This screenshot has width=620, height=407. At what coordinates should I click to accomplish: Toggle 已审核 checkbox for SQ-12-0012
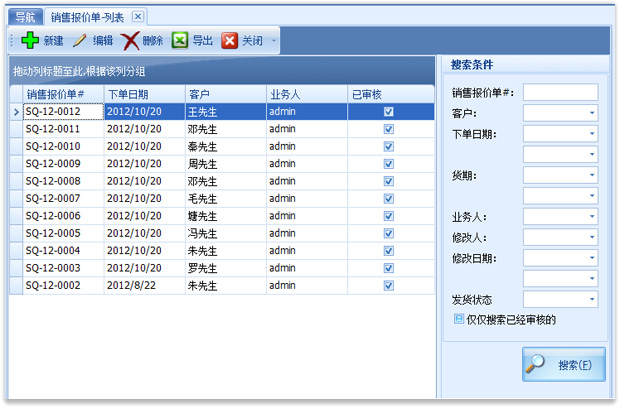pos(388,112)
